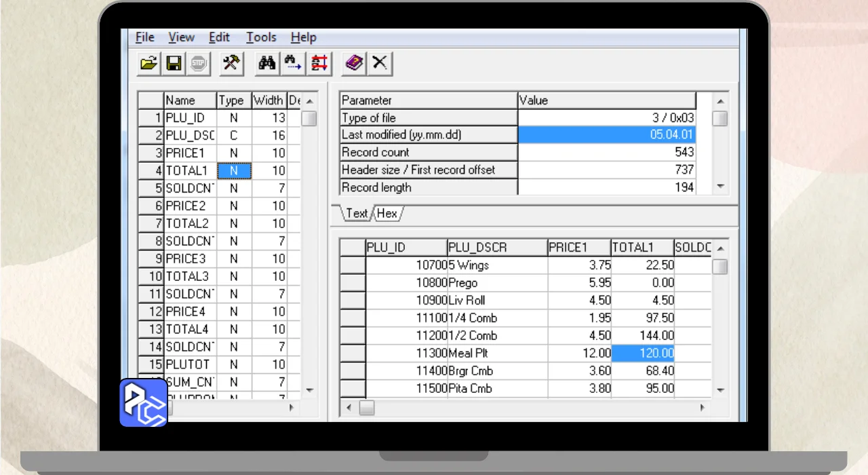Select the Type cell of TOTAL1 field
The image size is (868, 475).
[x=234, y=170]
